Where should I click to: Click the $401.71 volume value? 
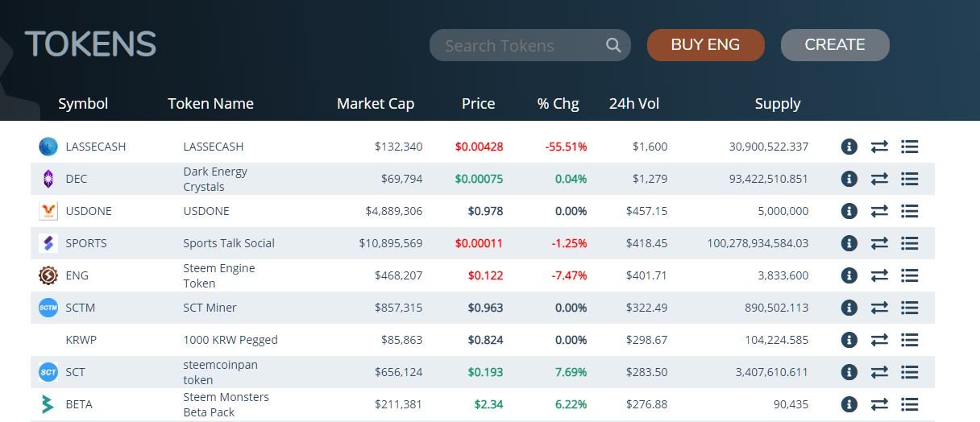click(x=647, y=275)
